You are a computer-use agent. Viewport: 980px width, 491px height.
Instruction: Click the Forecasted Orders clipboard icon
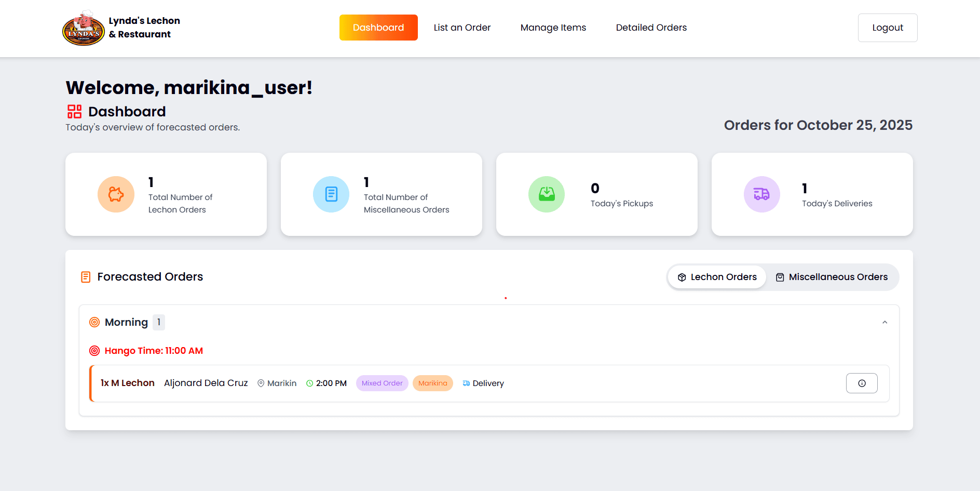(x=86, y=277)
